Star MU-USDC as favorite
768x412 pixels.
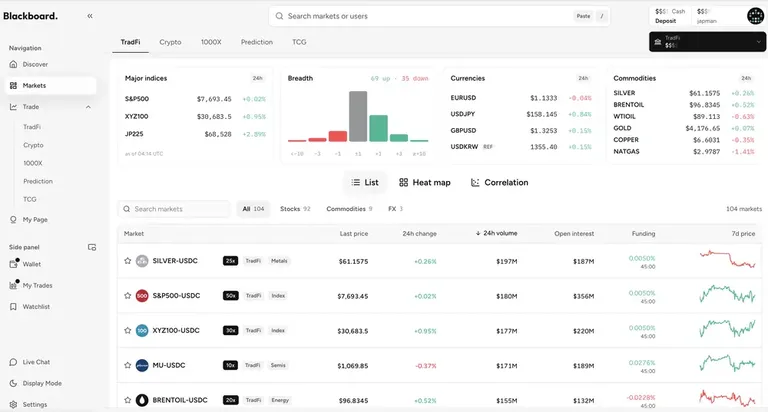point(128,365)
